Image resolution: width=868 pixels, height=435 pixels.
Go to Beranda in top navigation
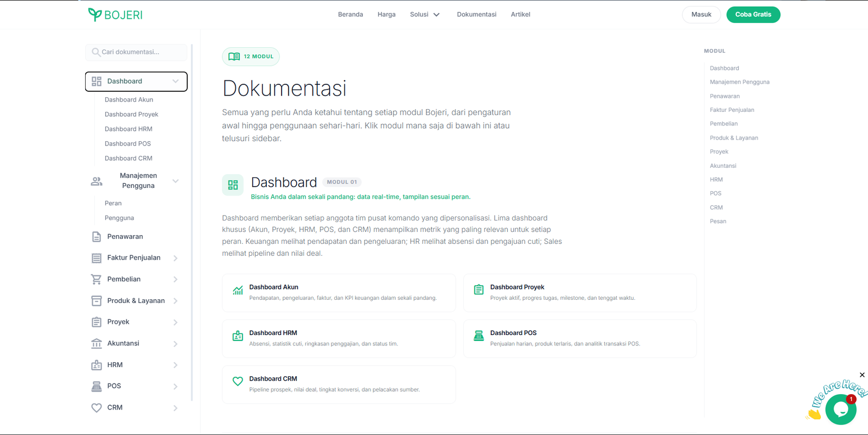[x=350, y=15]
